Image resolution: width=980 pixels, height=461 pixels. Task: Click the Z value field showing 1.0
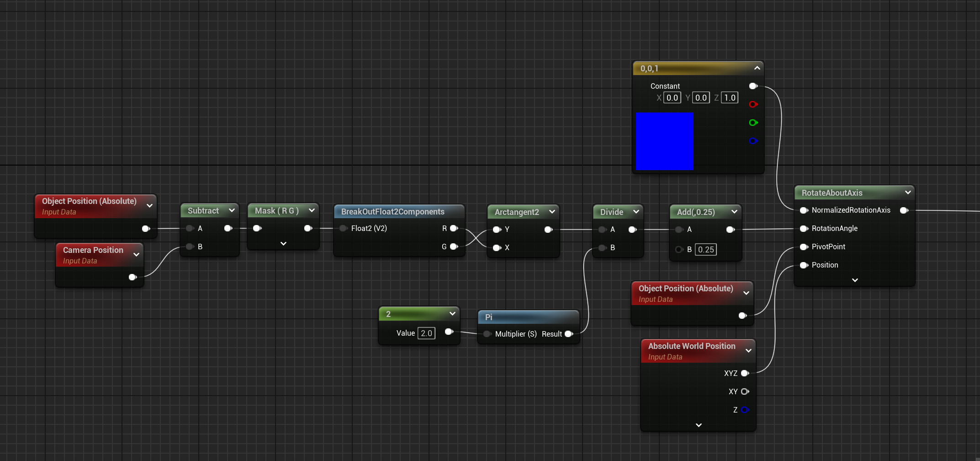point(729,97)
